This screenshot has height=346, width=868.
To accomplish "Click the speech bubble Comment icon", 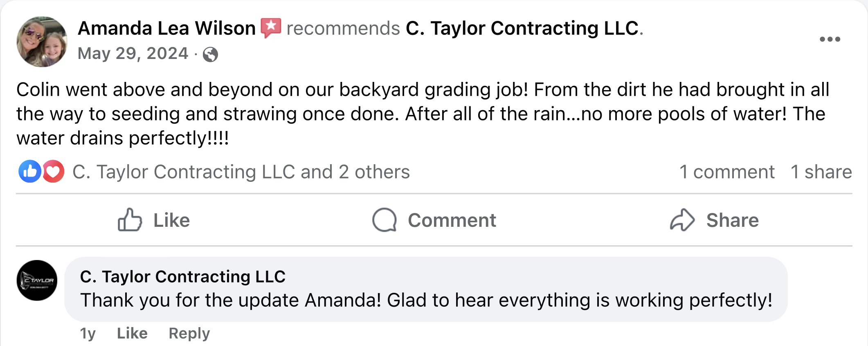I will [x=385, y=220].
